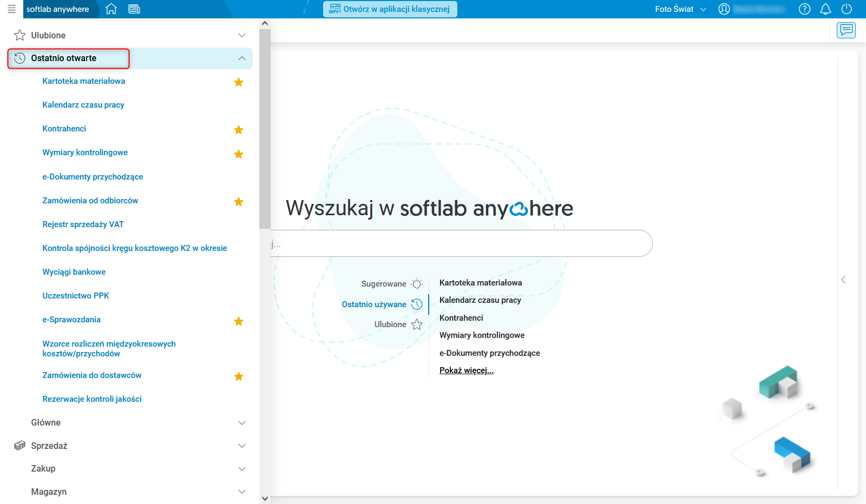Open the chat panel icon at top right
866x504 pixels.
pos(847,30)
